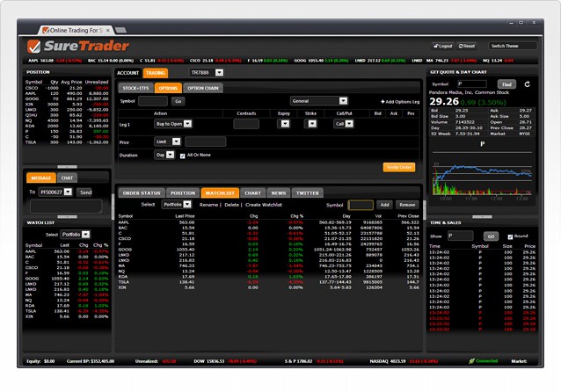
Task: Click the Add symbol button
Action: [x=384, y=205]
